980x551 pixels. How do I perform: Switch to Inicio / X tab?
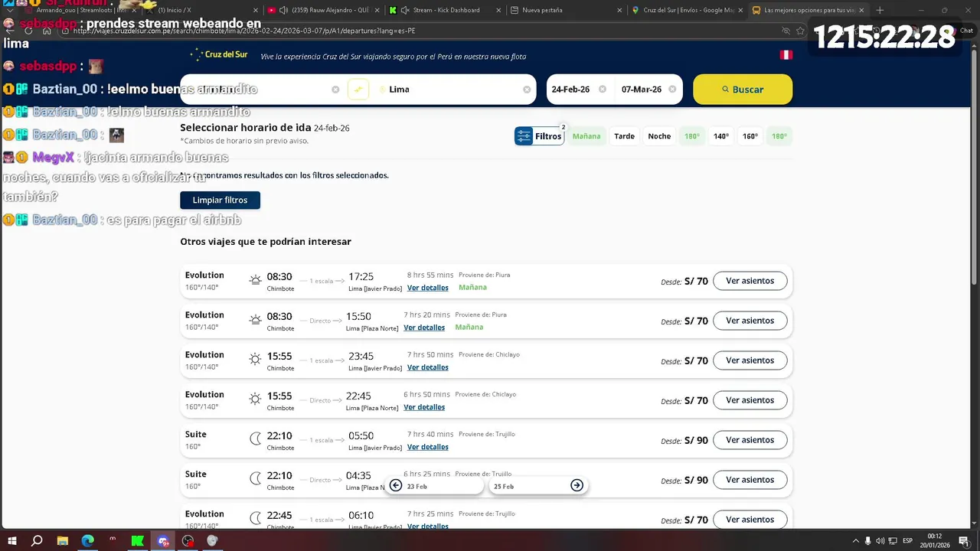click(x=202, y=10)
